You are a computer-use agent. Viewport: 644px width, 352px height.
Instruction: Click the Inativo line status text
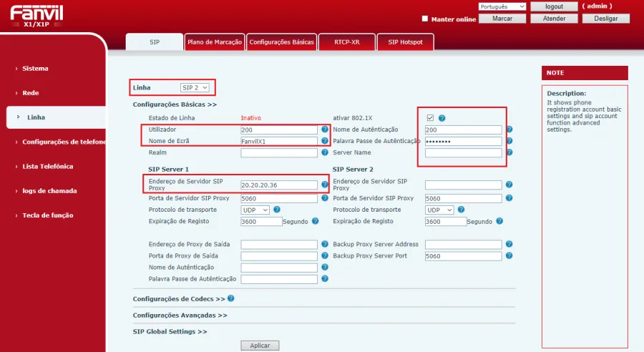coord(250,118)
